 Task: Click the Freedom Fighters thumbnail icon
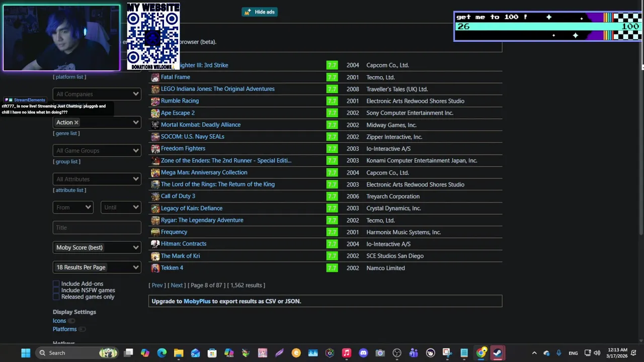pyautogui.click(x=155, y=149)
